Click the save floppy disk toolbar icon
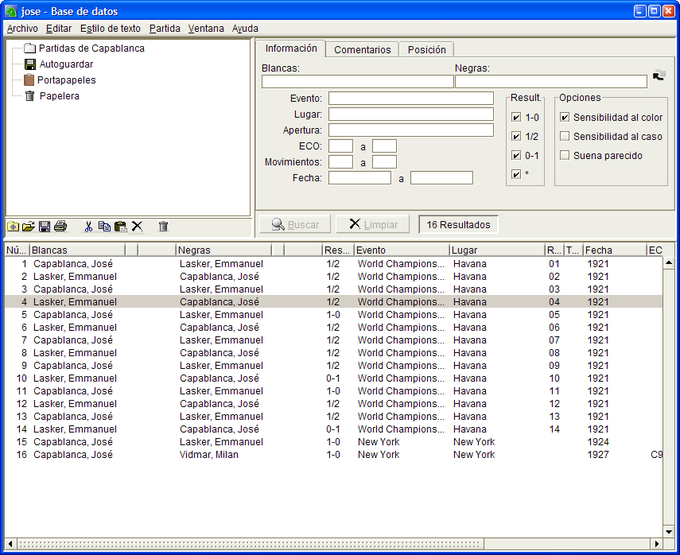The image size is (680, 555). [44, 226]
